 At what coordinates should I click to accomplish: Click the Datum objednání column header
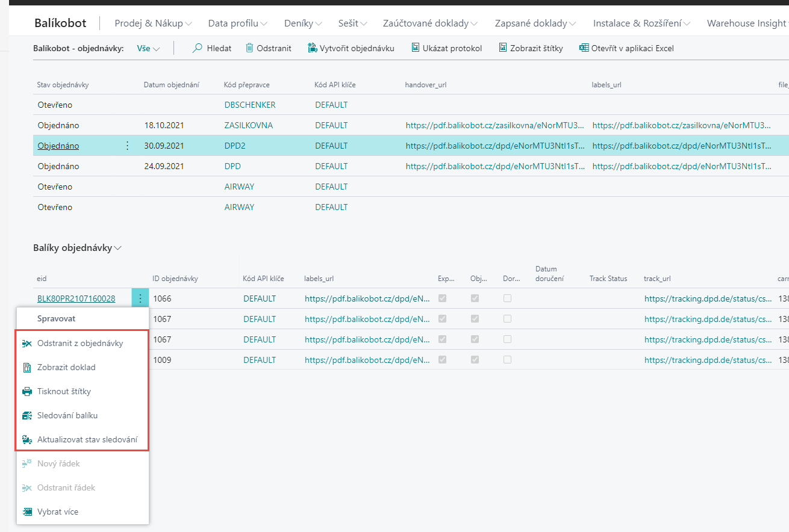171,85
